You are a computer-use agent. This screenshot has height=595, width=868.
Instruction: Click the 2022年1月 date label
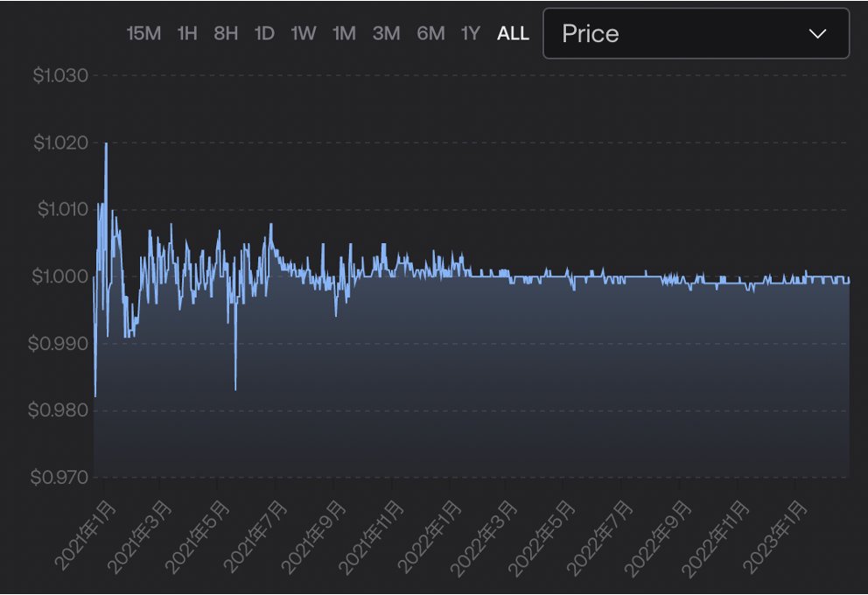point(430,537)
